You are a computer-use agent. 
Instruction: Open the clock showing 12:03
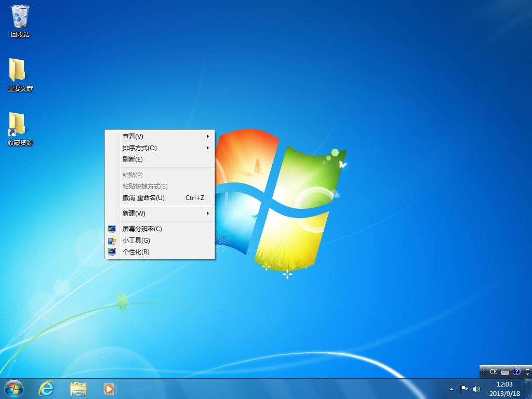click(x=504, y=389)
